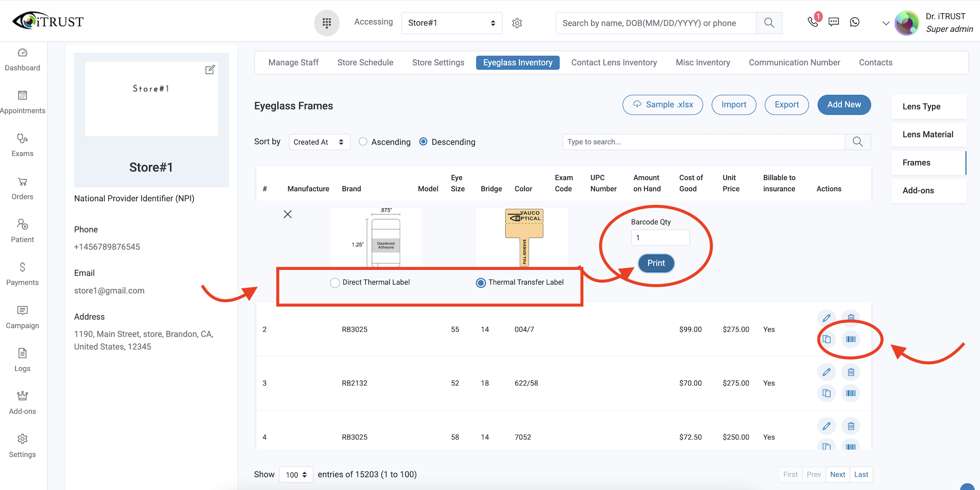980x490 pixels.
Task: Edit the store card pencil icon
Action: coord(210,70)
